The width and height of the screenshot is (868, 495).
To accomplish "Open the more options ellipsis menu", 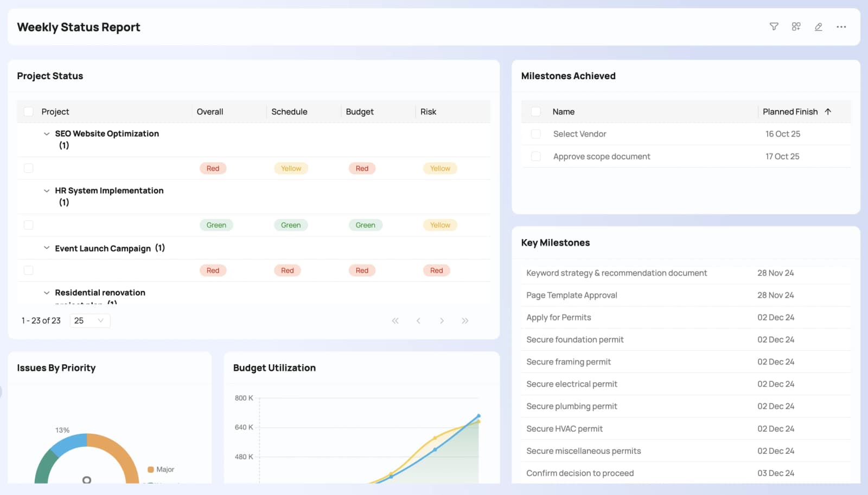I will (841, 27).
